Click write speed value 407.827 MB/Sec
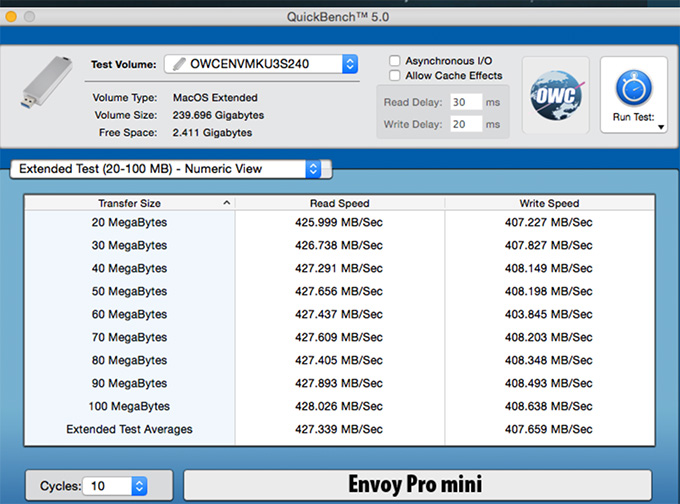 point(549,245)
